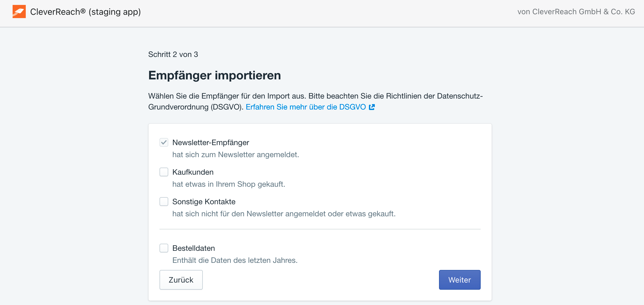This screenshot has width=644, height=305.
Task: Click the 'Schritt 2 von 3' step indicator
Action: (x=173, y=54)
